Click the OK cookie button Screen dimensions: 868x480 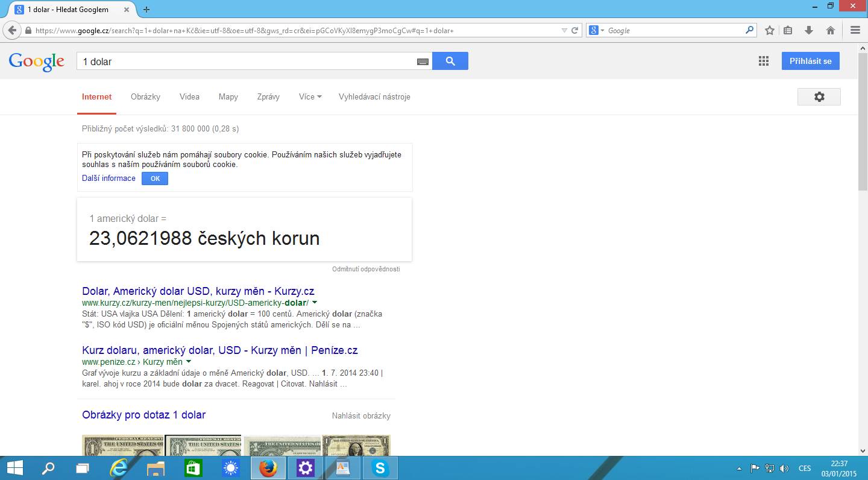[155, 178]
